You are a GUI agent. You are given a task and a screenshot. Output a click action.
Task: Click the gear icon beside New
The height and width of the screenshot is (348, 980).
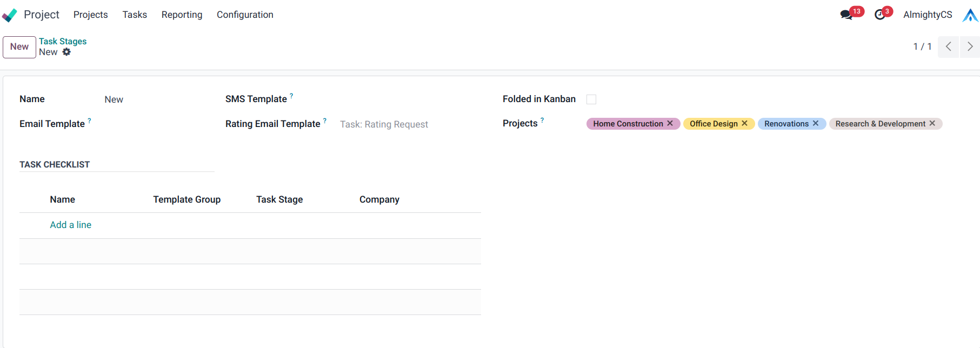tap(66, 52)
